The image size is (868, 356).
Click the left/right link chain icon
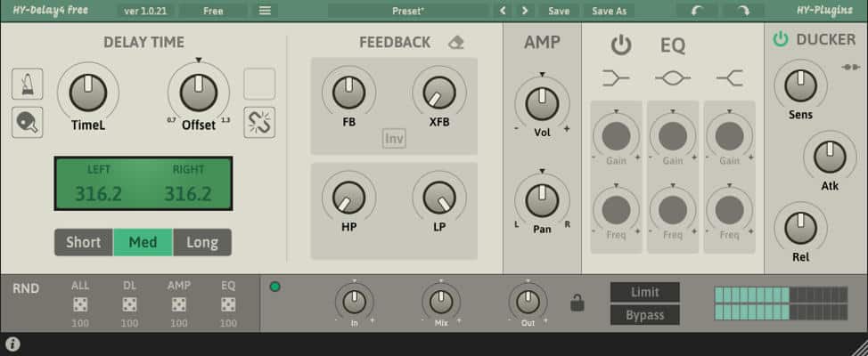click(x=259, y=122)
